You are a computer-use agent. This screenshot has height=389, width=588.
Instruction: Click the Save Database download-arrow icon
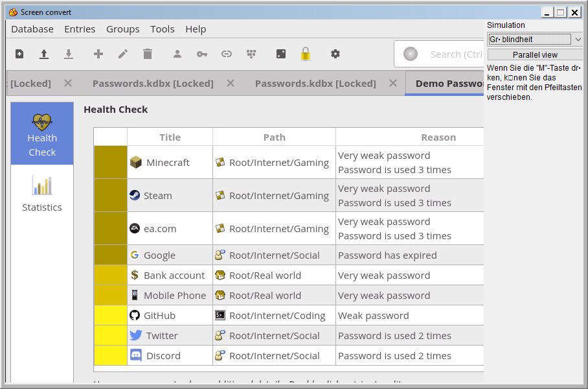point(68,54)
